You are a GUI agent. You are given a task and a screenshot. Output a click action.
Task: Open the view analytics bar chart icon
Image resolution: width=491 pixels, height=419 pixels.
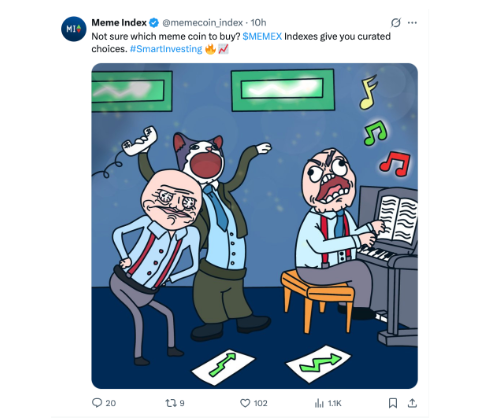(x=319, y=403)
